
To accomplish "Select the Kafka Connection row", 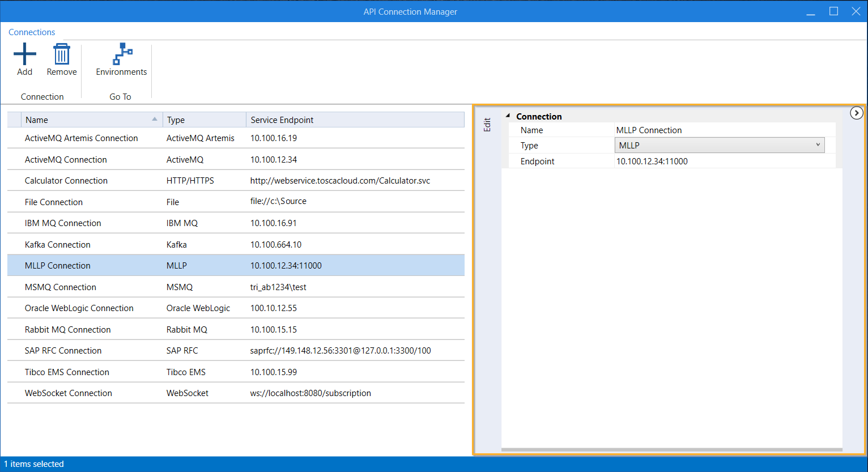I will point(58,245).
